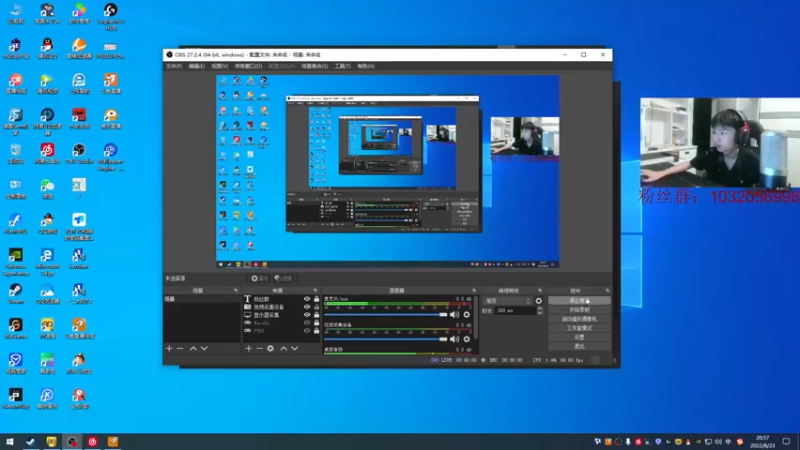Switch to the OBS taskbar icon

[72, 442]
